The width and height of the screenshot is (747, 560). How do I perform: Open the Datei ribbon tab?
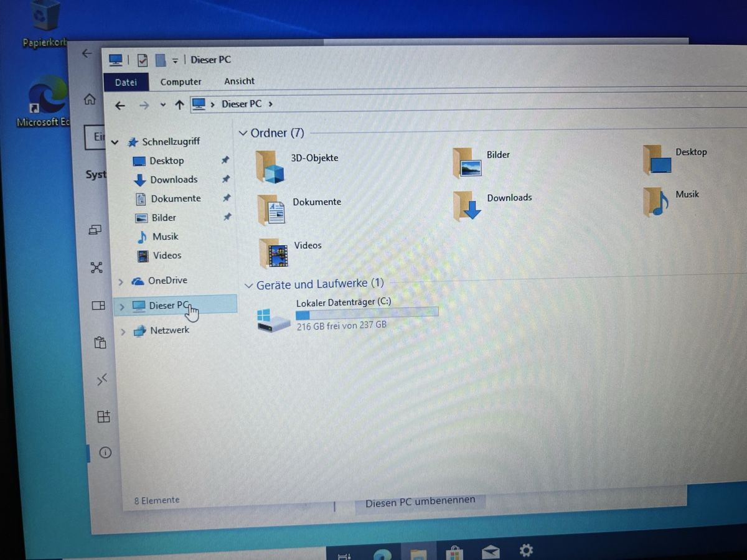click(126, 82)
